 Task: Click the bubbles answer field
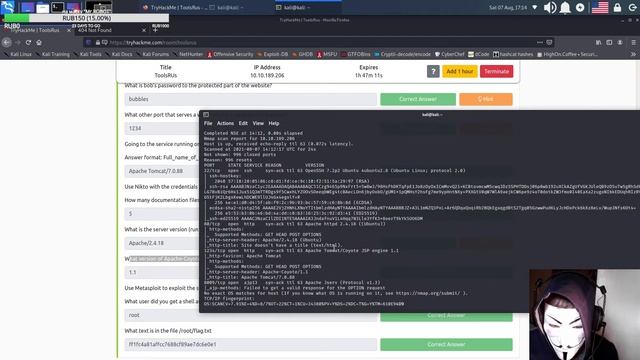pos(251,99)
